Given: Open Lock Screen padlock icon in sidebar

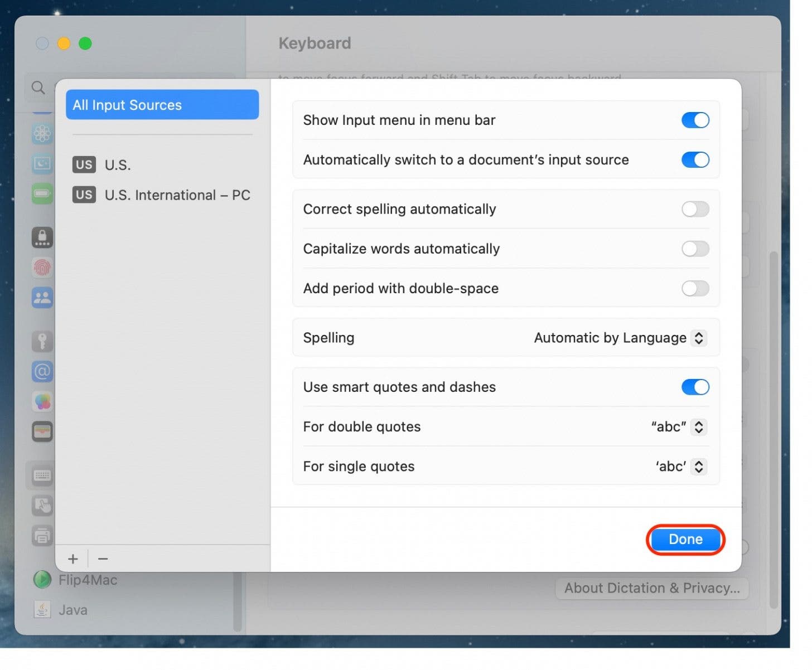Looking at the screenshot, I should pyautogui.click(x=42, y=237).
